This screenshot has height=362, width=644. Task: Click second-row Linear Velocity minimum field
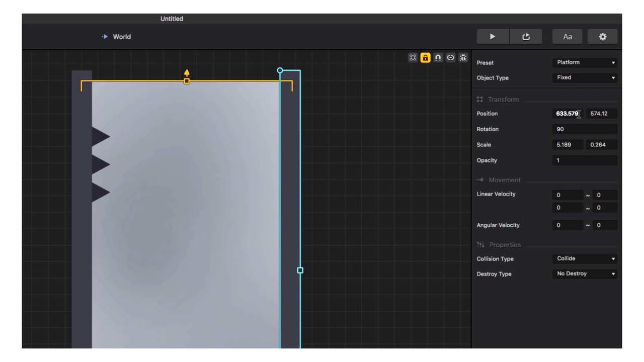(x=568, y=208)
